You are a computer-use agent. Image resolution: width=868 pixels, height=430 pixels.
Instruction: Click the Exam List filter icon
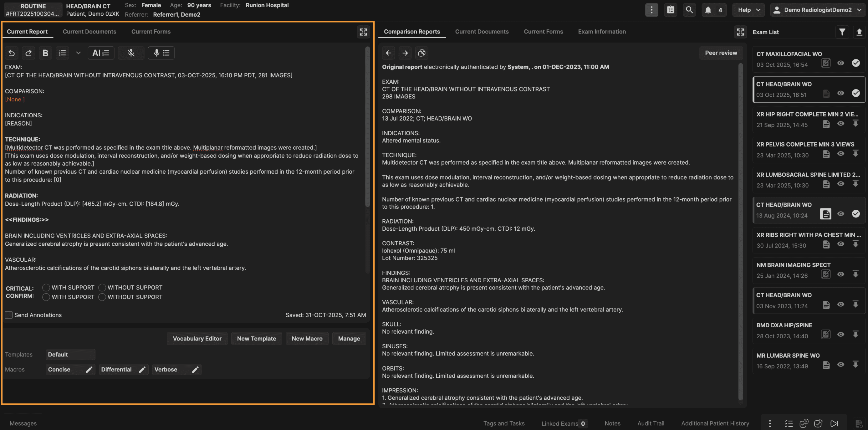click(x=842, y=32)
